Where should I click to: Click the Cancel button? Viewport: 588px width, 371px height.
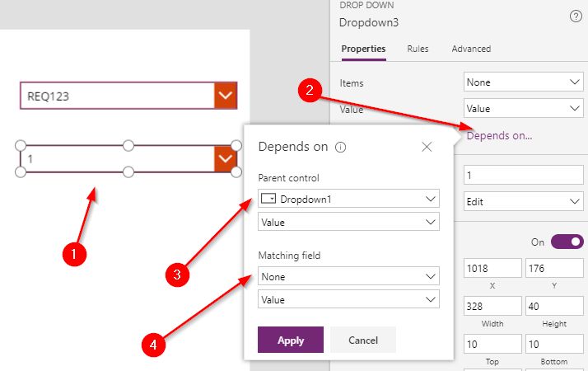(x=363, y=340)
